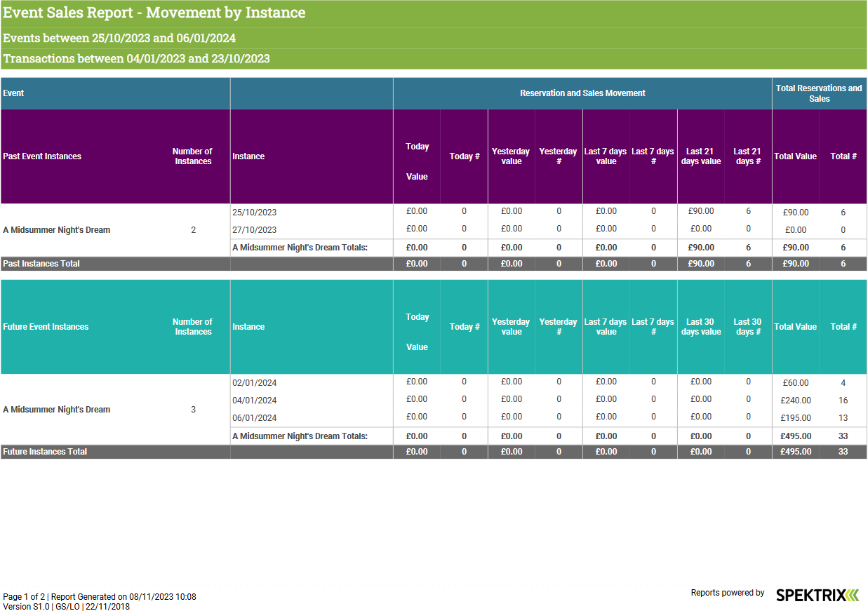
Task: Click the 27/10/2023 instance date
Action: 254,230
